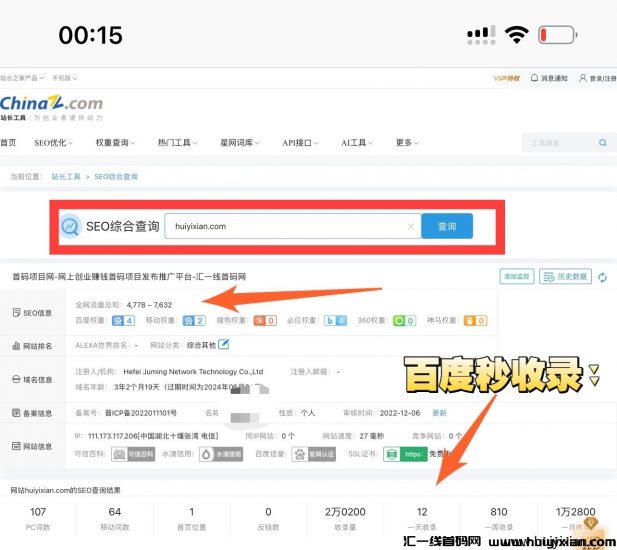
Task: Edit website category with pencil icon
Action: pos(224,344)
